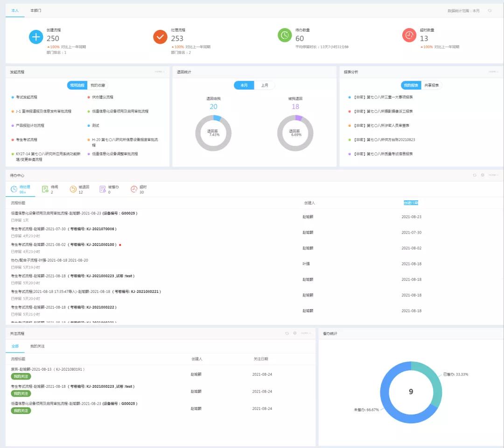Open more options in 待办中心 panel header
The width and height of the screenshot is (504, 448).
(493, 175)
